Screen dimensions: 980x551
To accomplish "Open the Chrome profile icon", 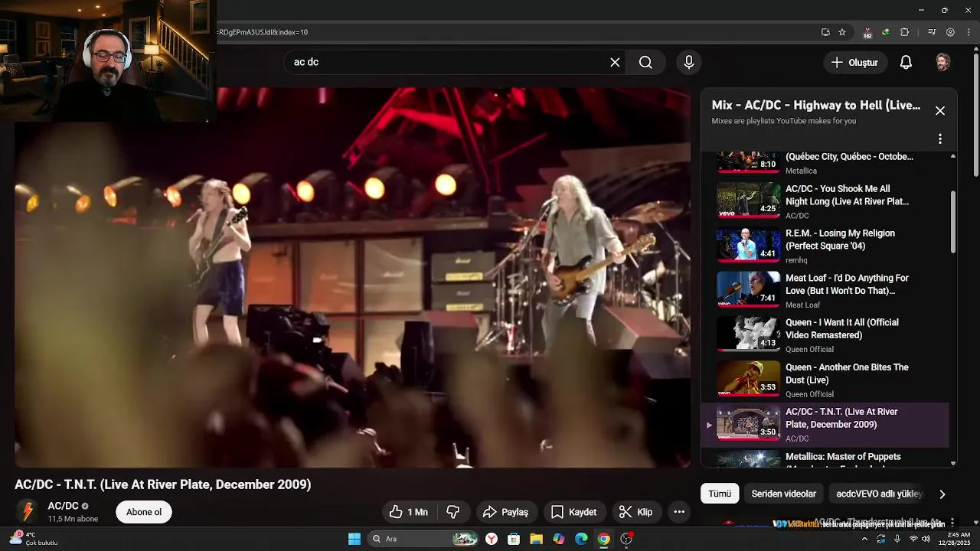I will coord(950,32).
